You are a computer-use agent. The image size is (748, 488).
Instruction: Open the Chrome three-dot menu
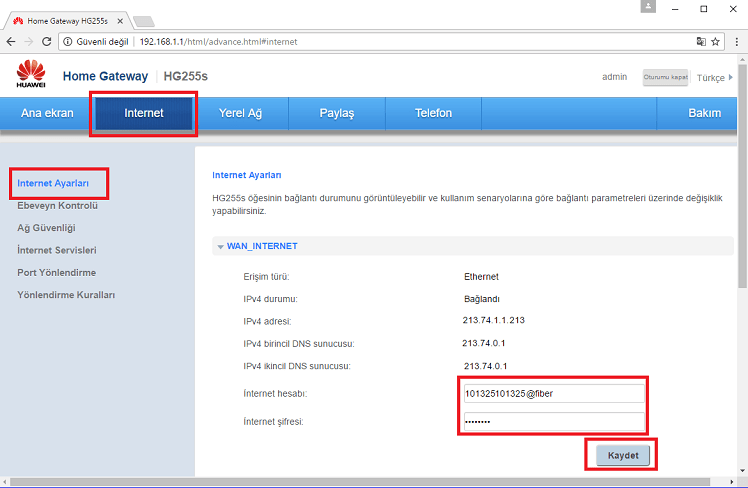[x=735, y=42]
